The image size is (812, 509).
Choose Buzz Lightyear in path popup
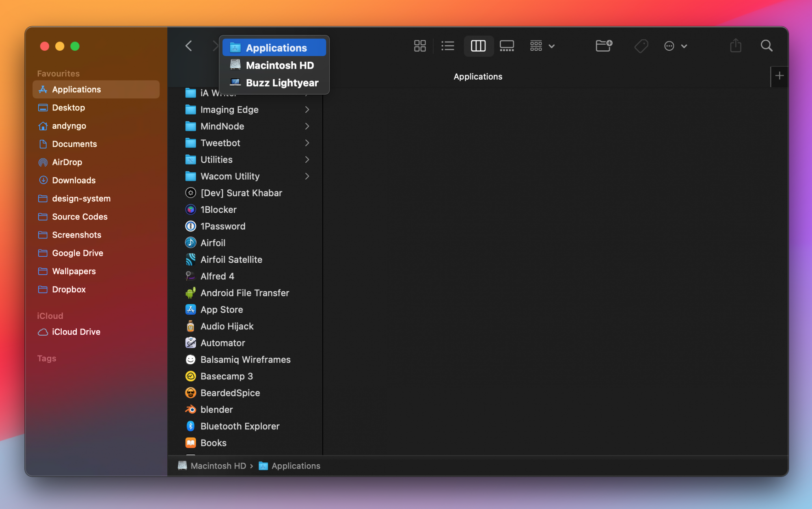[x=274, y=82]
